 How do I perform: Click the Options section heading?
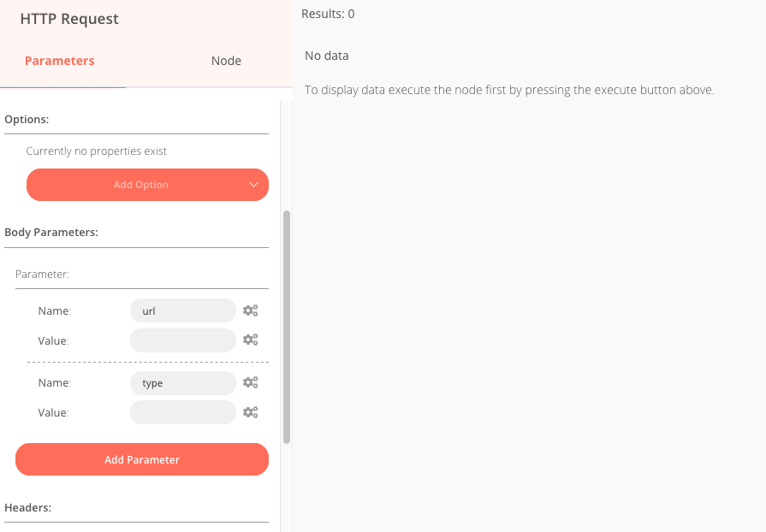coord(27,120)
